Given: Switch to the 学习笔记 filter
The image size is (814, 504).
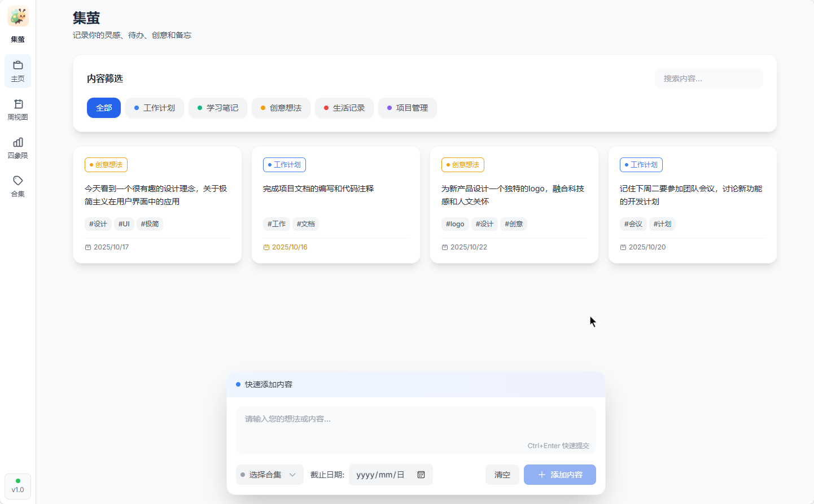Looking at the screenshot, I should (x=217, y=108).
